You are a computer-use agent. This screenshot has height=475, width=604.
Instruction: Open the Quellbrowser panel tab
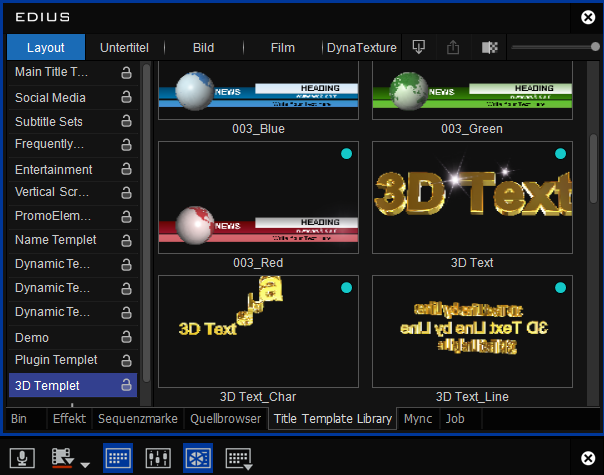(x=226, y=418)
